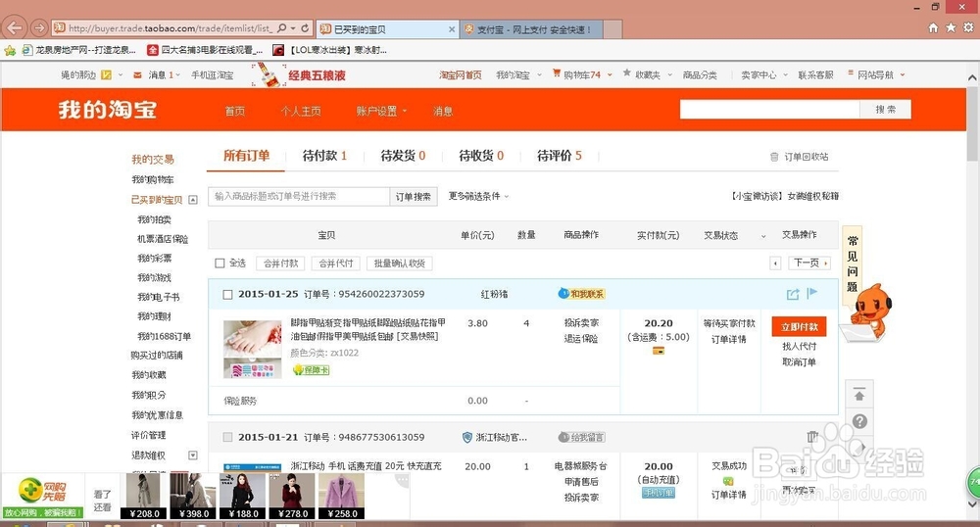
Task: Check the box for order 2015-01-21
Action: [227, 437]
